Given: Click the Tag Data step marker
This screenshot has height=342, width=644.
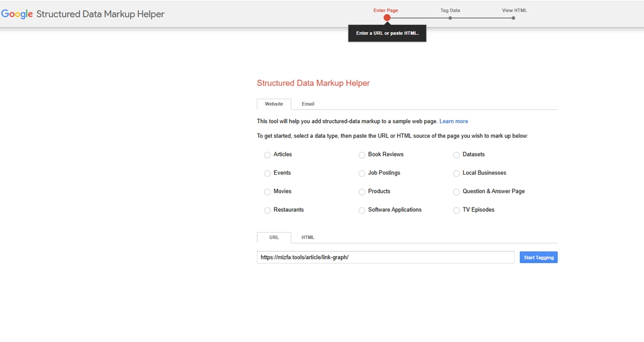Looking at the screenshot, I should [450, 18].
